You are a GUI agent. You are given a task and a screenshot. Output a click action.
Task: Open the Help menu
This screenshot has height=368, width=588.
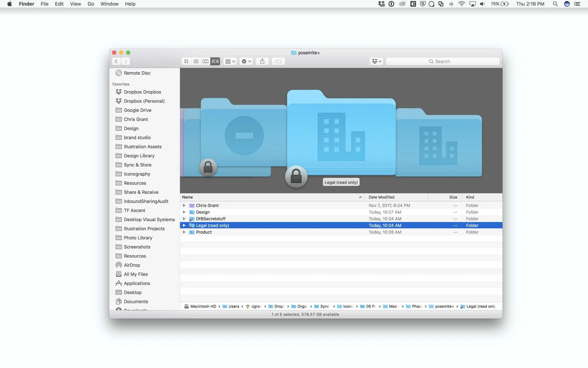pyautogui.click(x=130, y=4)
